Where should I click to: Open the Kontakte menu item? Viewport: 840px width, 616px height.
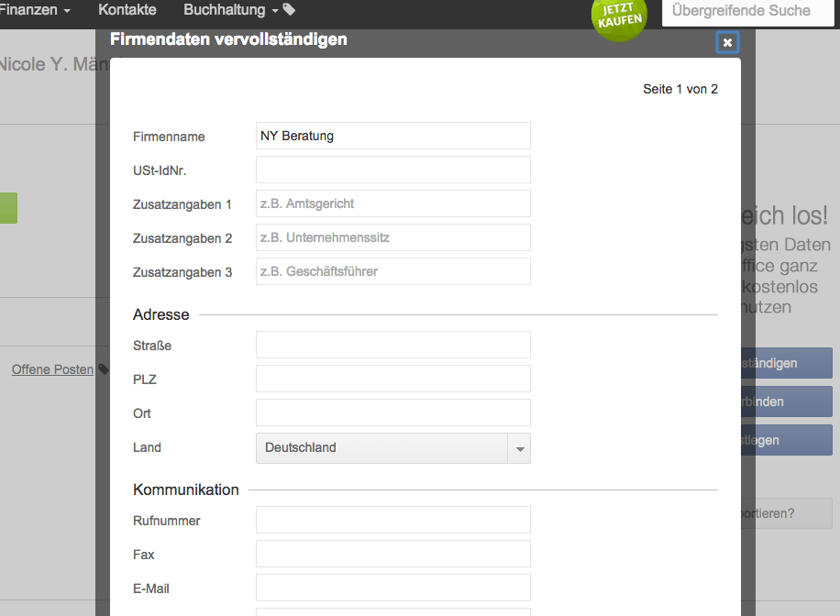(127, 10)
